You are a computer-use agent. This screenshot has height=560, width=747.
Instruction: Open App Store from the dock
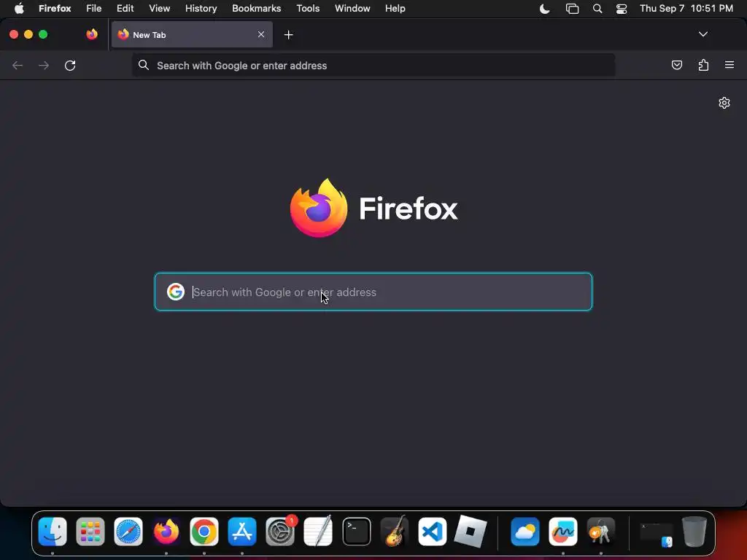[242, 531]
